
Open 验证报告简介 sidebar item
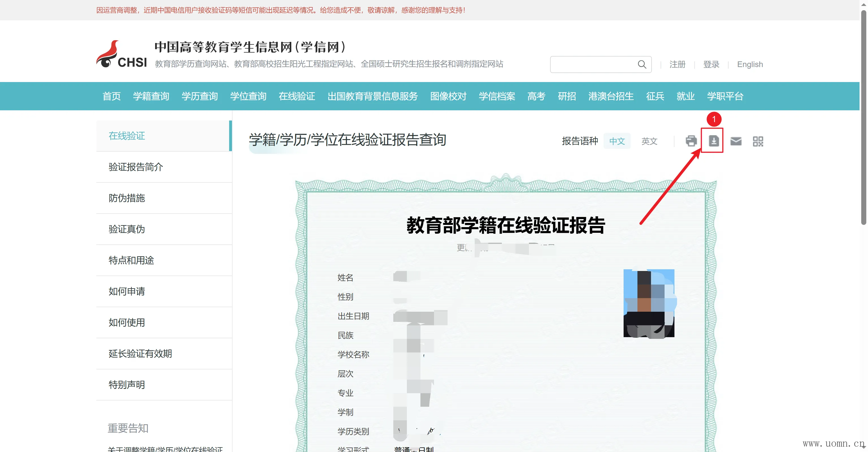click(x=136, y=167)
